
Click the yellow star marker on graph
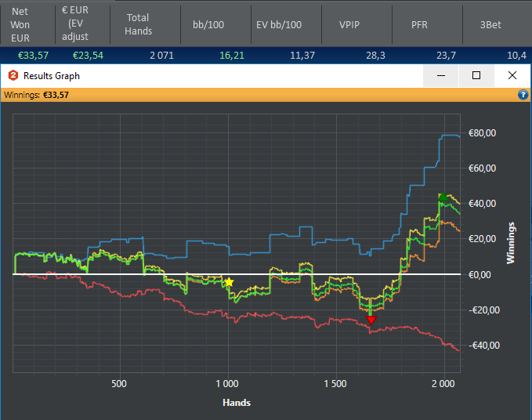pos(229,282)
